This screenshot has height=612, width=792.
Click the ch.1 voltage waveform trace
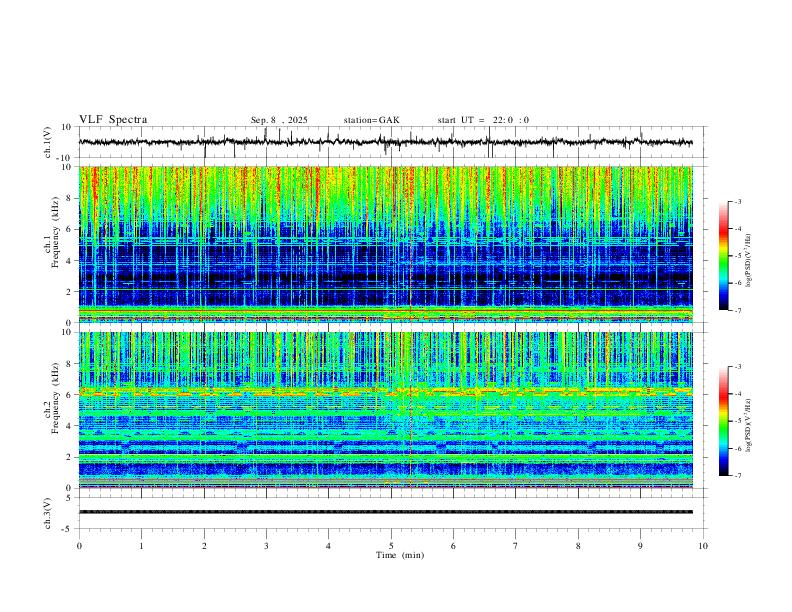pyautogui.click(x=386, y=142)
